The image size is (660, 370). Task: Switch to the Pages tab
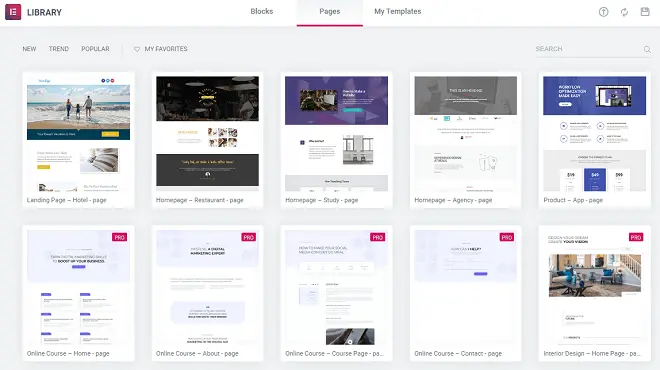pos(330,12)
